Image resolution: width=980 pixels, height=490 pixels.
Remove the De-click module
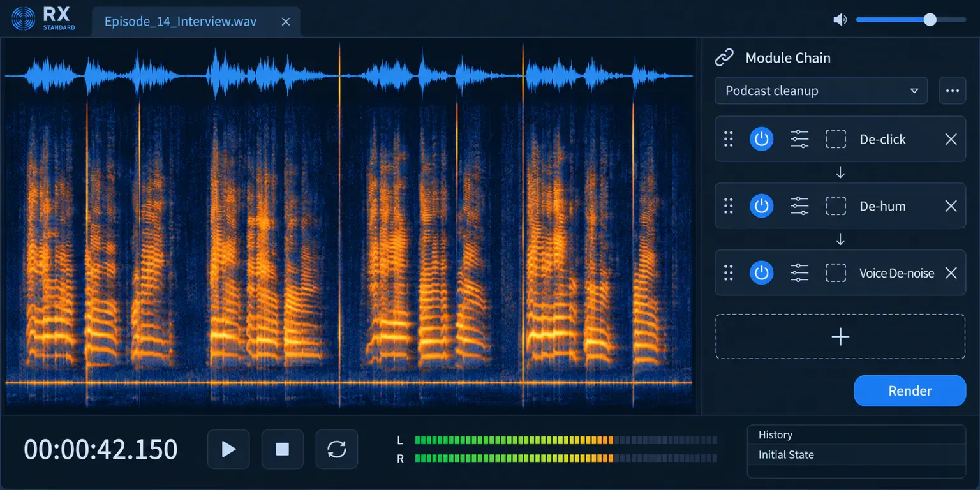click(951, 139)
